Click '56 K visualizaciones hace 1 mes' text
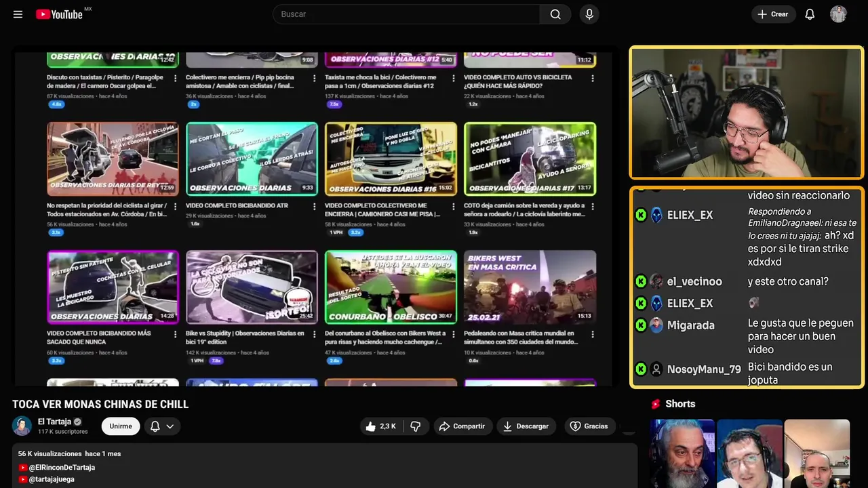This screenshot has width=868, height=488. pos(69,454)
